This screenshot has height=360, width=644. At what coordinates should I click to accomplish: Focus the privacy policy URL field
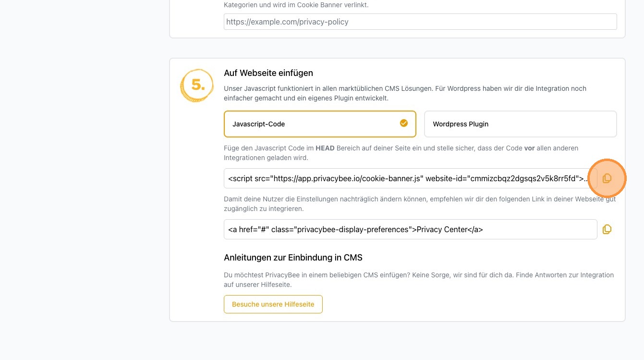click(x=420, y=22)
